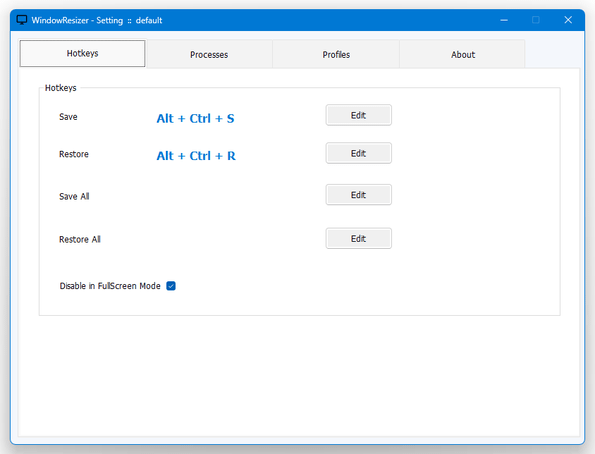The width and height of the screenshot is (595, 454).
Task: Edit the Save All hotkey
Action: pyautogui.click(x=359, y=195)
